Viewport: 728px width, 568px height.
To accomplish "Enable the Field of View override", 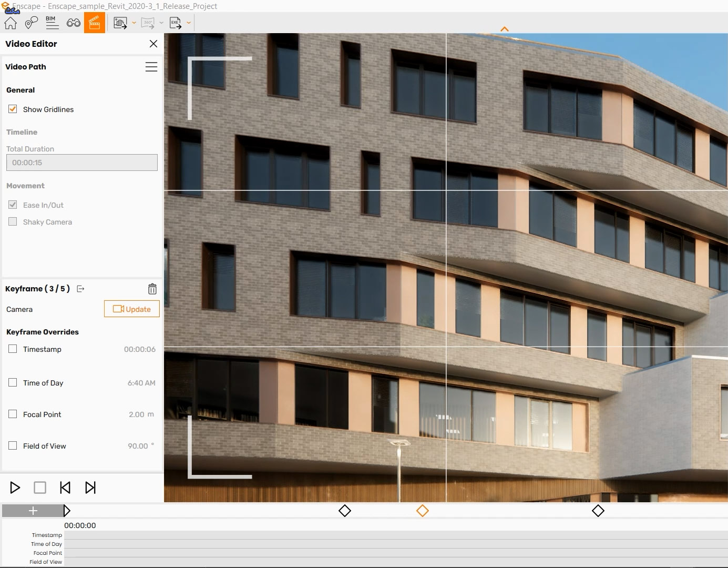I will coord(13,445).
